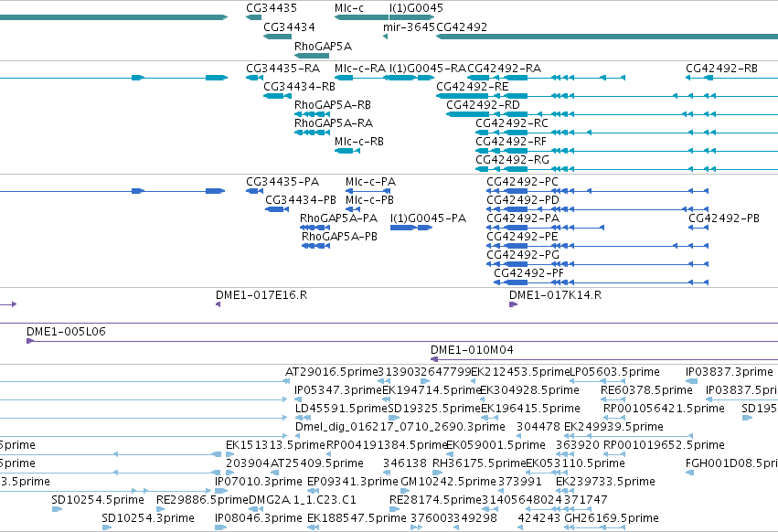Click the l(1)G0045 gene label

point(416,8)
